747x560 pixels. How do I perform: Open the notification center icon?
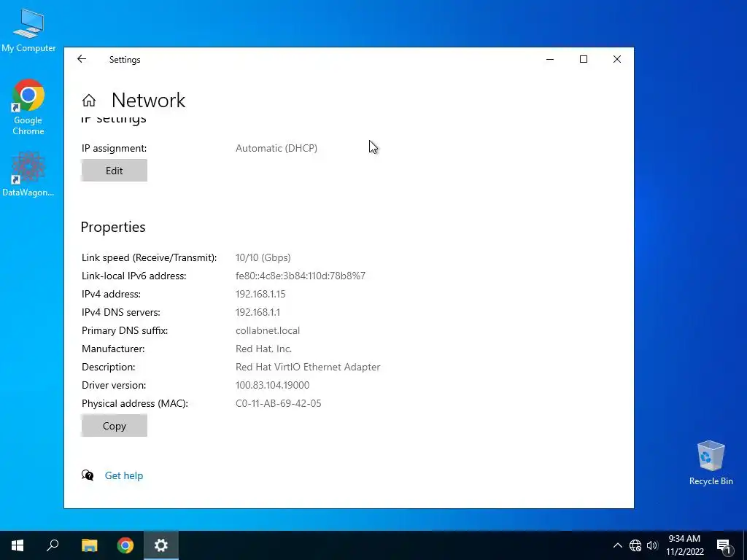pos(724,545)
